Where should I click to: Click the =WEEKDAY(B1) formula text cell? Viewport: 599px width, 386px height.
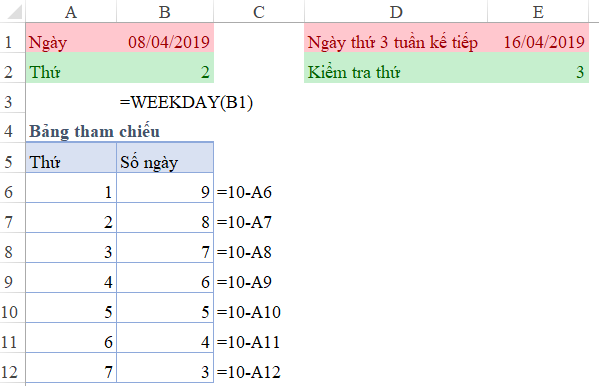(186, 102)
